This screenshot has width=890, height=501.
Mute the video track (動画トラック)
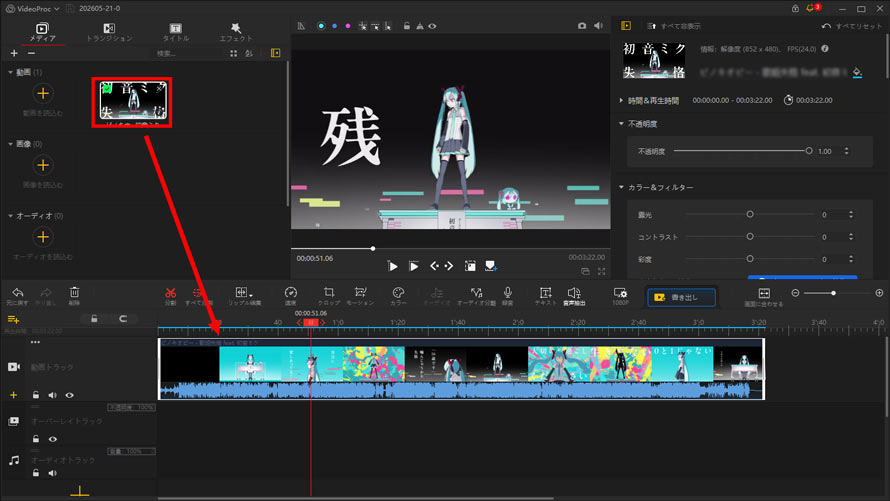[x=52, y=395]
